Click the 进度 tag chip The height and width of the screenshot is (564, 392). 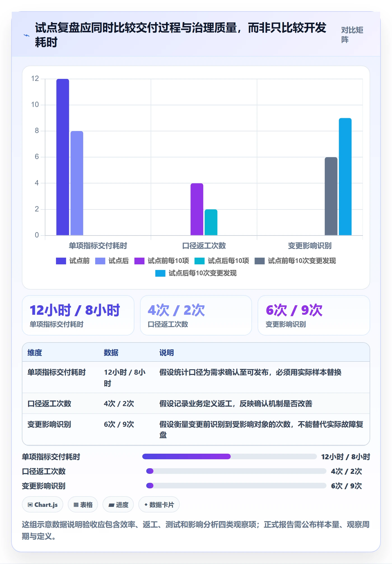click(118, 505)
